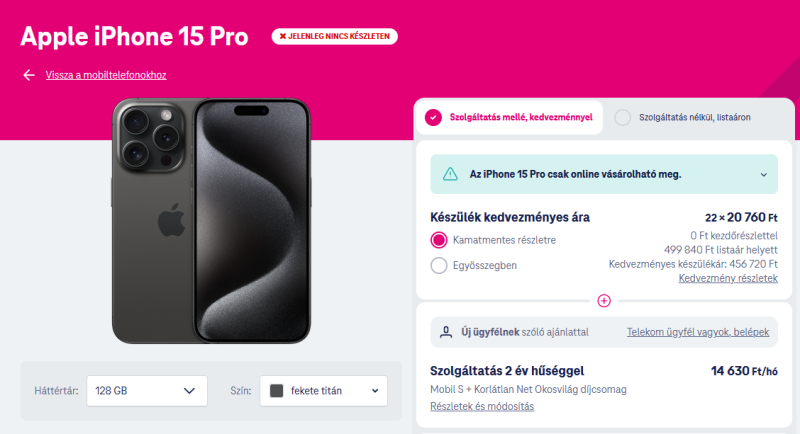Click the checkmark circle on Szolgáltatás mellé
800x434 pixels.
point(433,117)
